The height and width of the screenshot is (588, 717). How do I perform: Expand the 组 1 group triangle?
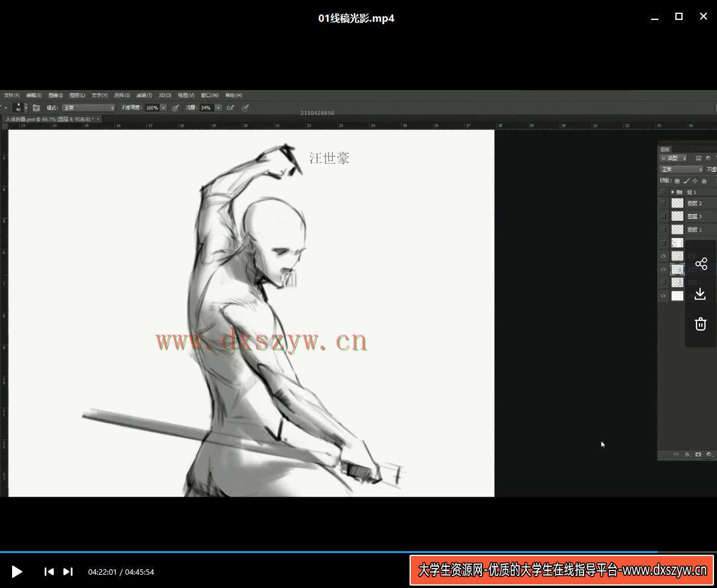point(673,192)
